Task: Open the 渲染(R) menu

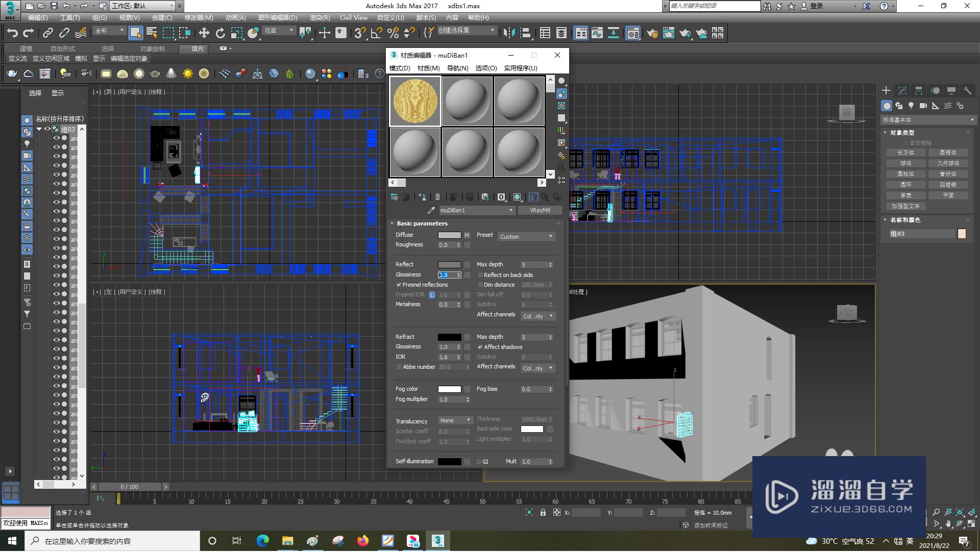Action: click(x=320, y=17)
